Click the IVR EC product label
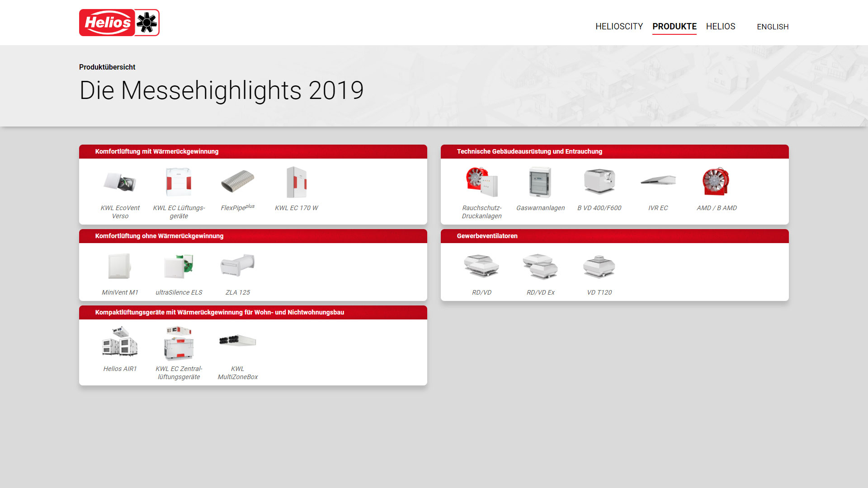 658,208
